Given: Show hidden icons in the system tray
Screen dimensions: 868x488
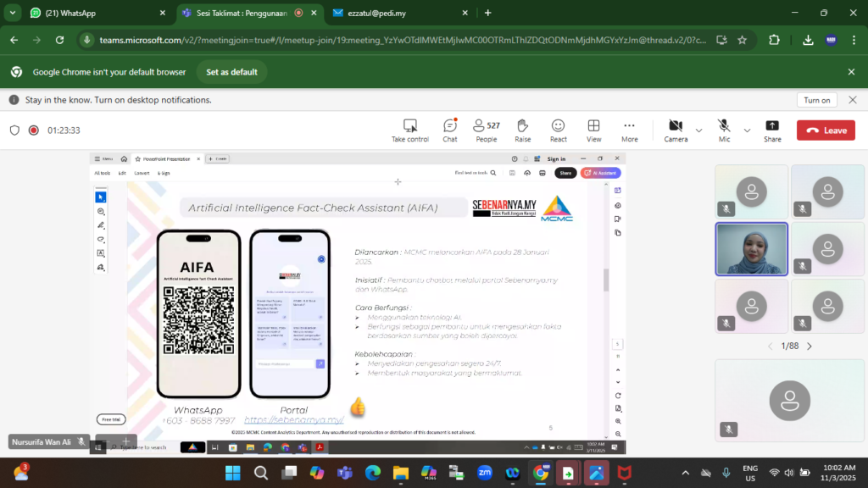Looking at the screenshot, I should coord(685,473).
